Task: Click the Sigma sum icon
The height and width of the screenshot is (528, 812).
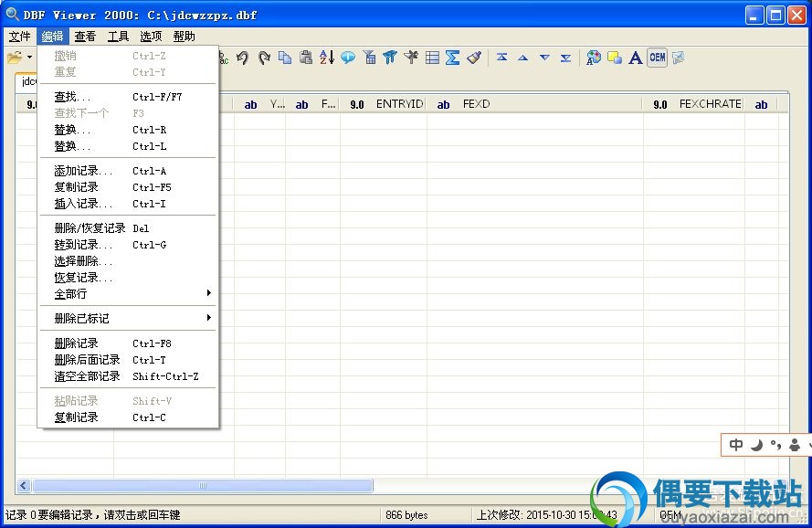Action: [x=453, y=58]
